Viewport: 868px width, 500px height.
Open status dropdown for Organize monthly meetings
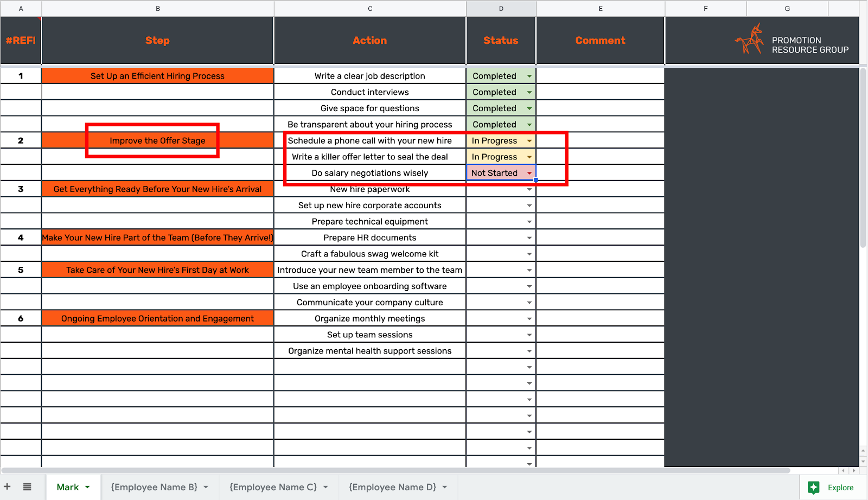[x=529, y=319]
